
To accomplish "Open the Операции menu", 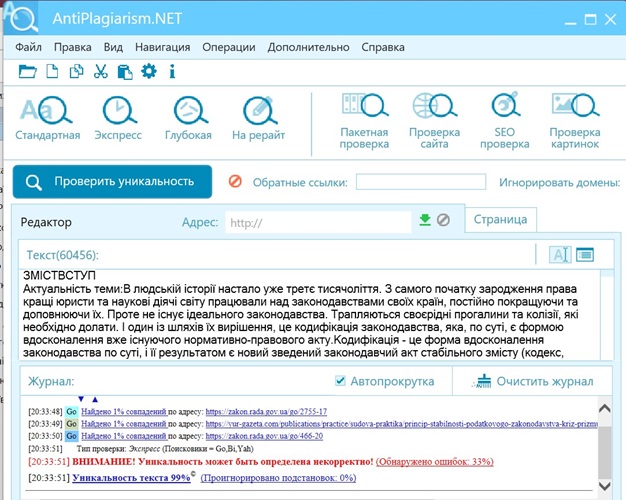I will pos(229,47).
